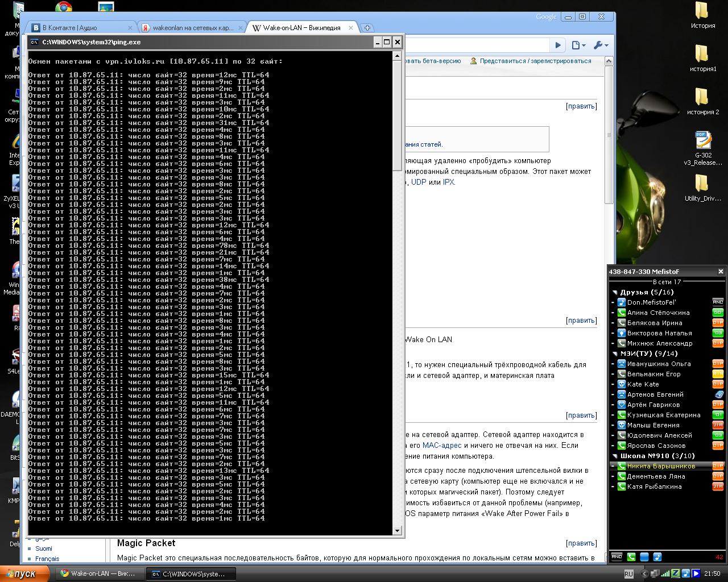Click console scrollbar up arrow

[398, 55]
